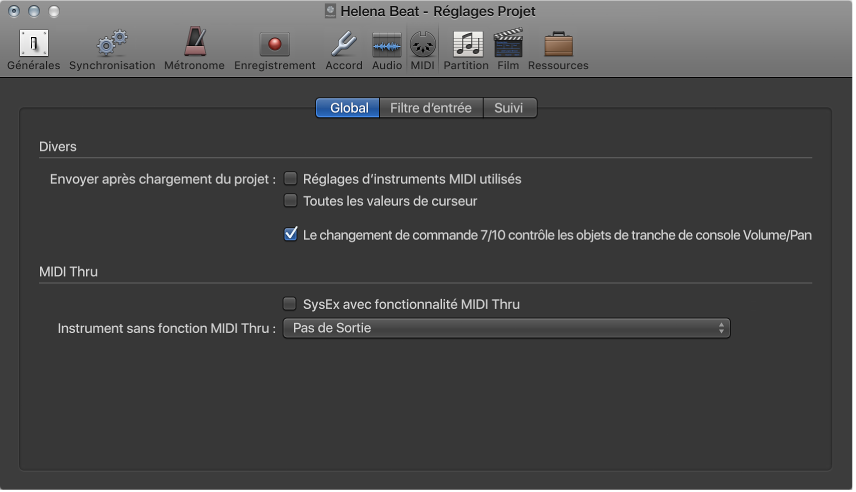Screen dimensions: 856x492
Task: Enable Toutes les valeurs de curseur
Action: point(290,200)
